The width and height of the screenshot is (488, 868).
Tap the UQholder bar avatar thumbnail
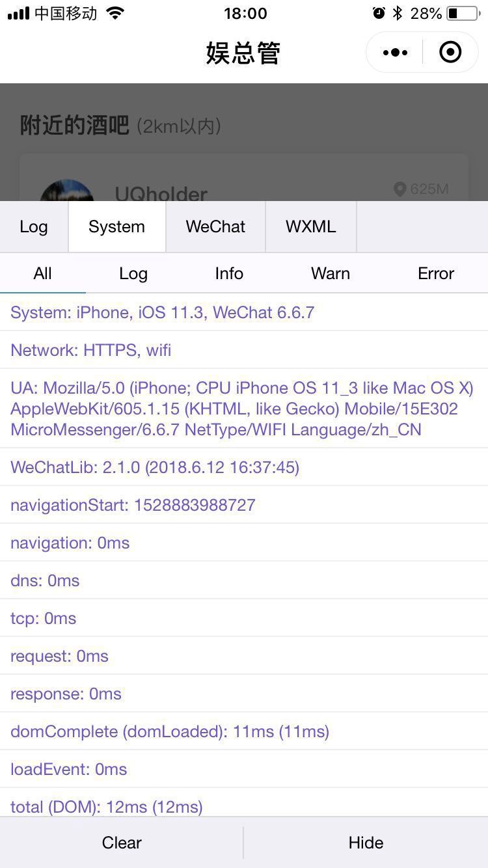(x=67, y=191)
